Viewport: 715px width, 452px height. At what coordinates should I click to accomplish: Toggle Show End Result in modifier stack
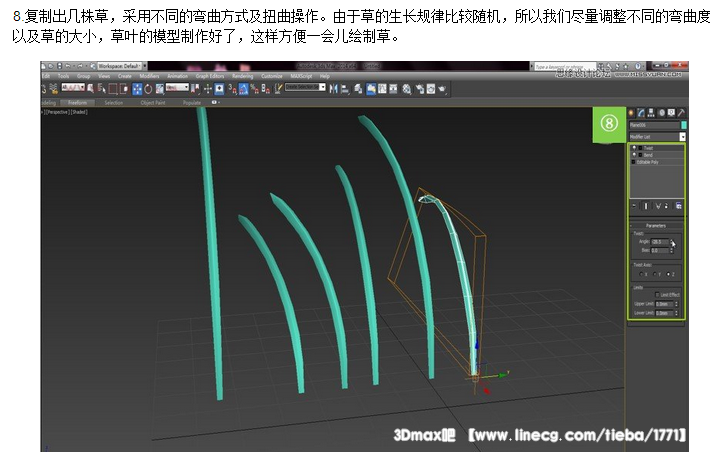646,206
